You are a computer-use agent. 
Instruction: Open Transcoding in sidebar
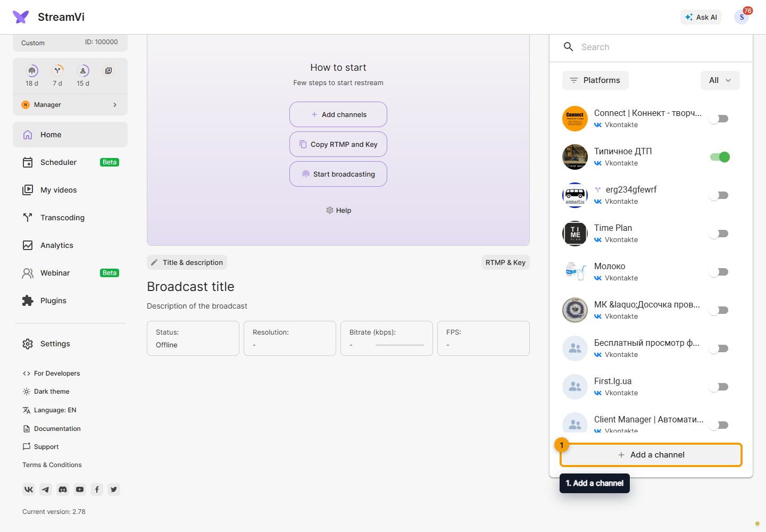point(70,218)
